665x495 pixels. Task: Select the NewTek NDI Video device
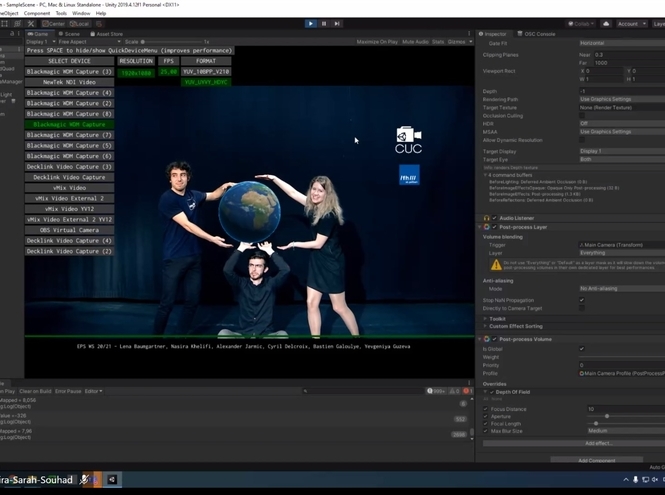68,82
